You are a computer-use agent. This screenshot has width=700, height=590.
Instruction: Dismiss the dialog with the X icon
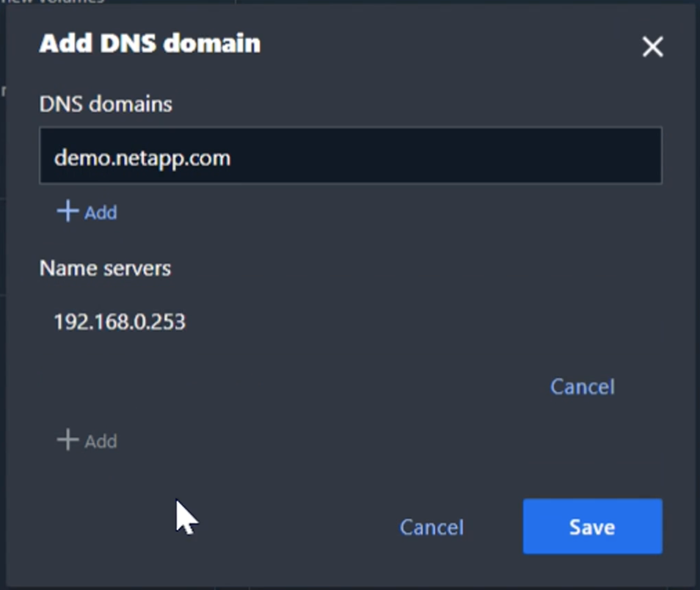(x=652, y=48)
